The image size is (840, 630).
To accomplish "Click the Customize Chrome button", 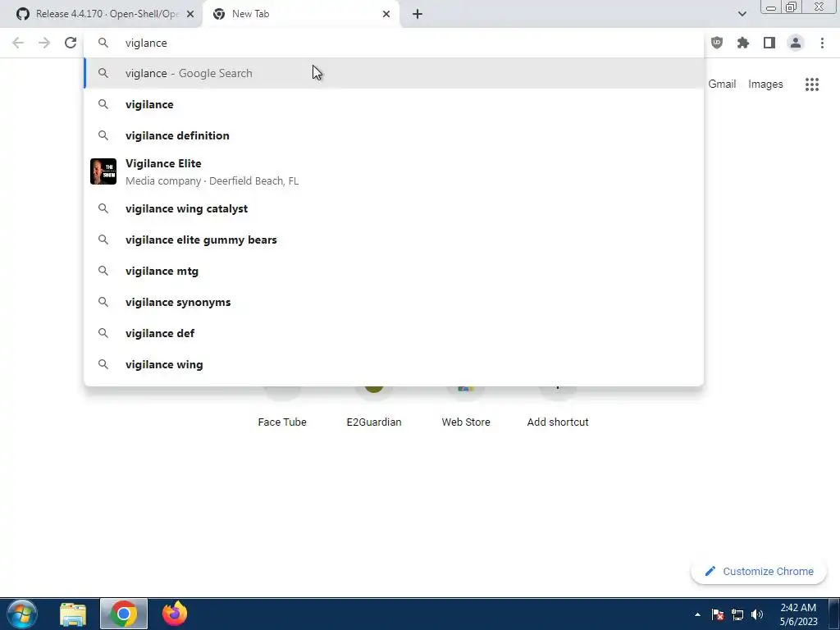I will (760, 571).
